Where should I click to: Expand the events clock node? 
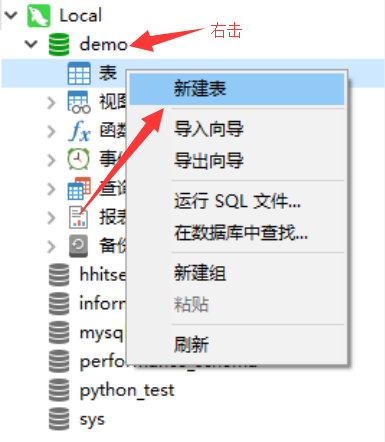51,160
